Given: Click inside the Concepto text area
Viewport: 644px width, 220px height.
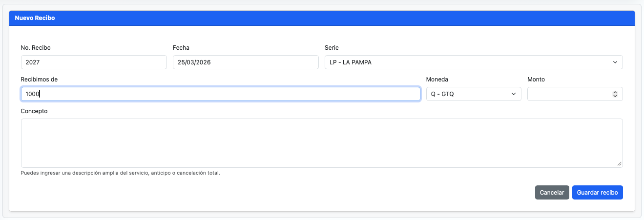Looking at the screenshot, I should 321,143.
